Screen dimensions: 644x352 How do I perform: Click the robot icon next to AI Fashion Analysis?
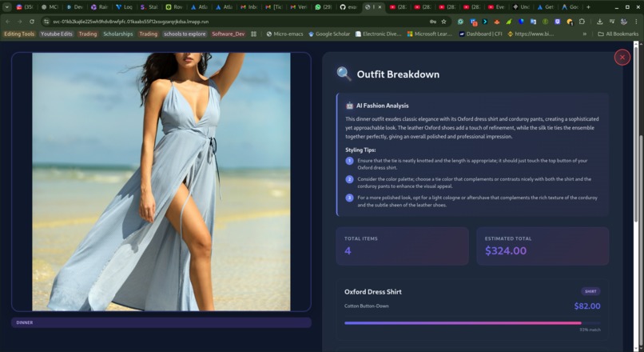click(x=349, y=106)
